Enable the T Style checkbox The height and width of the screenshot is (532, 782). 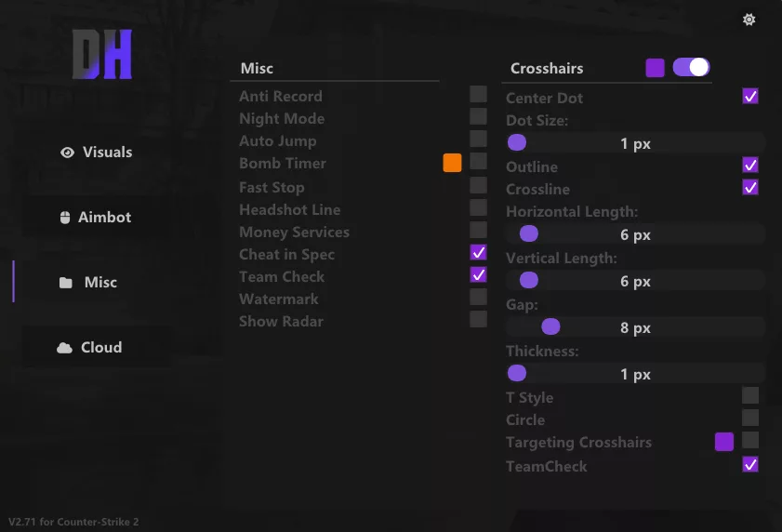pos(750,395)
